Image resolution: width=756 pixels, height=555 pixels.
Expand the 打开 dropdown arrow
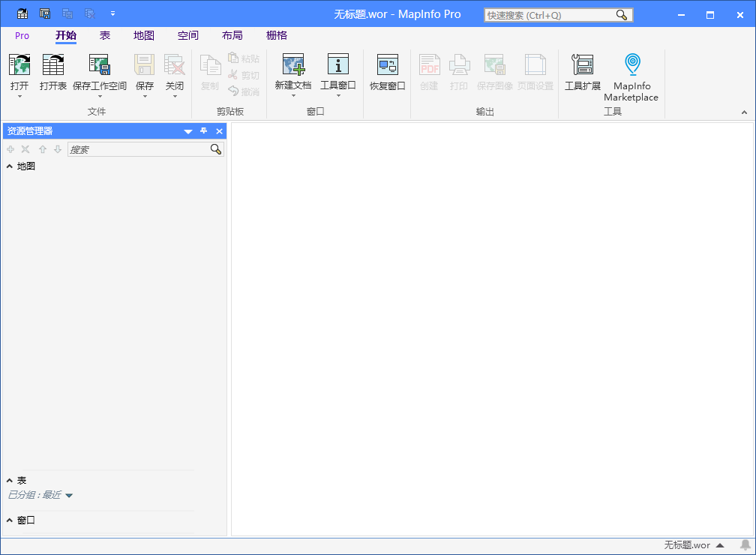click(19, 97)
